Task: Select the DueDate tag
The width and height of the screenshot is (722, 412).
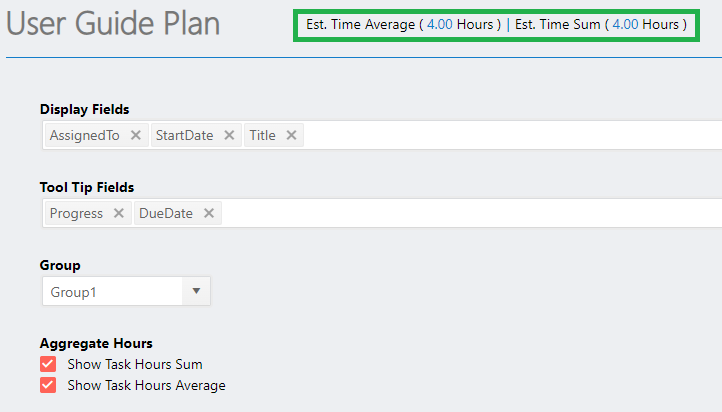Action: pos(166,213)
